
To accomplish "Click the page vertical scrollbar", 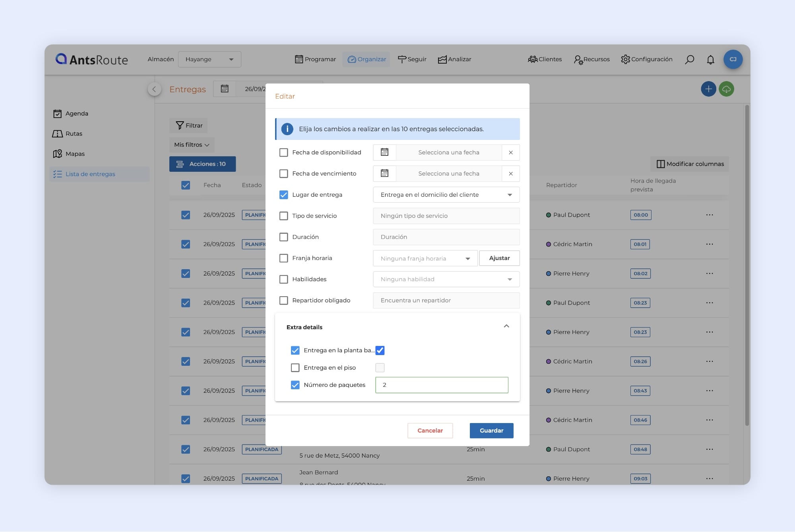I will [x=747, y=262].
